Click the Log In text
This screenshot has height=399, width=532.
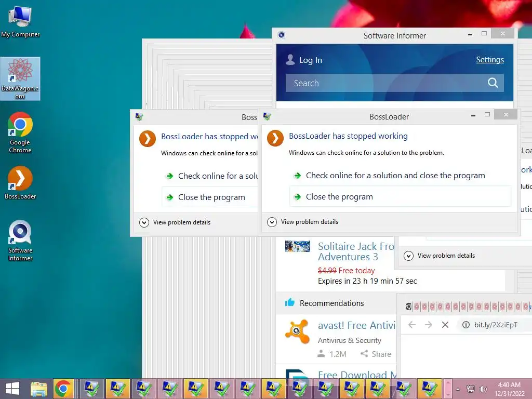tap(311, 60)
